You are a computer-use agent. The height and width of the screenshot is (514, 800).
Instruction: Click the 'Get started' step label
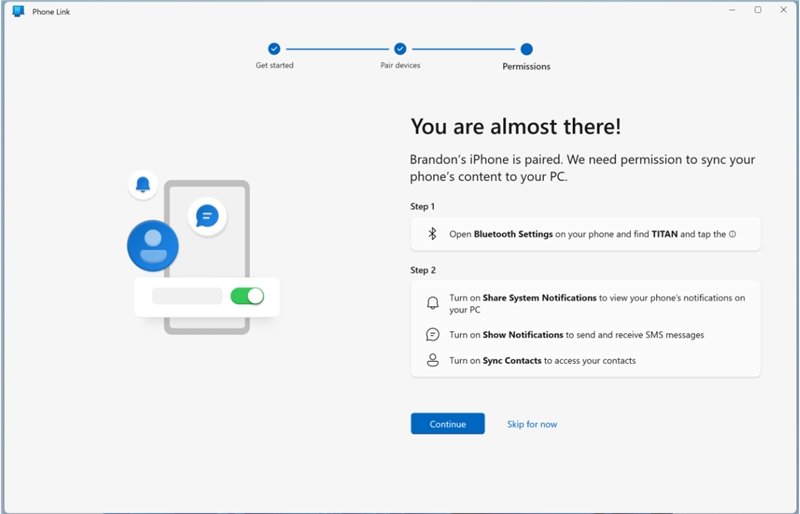[274, 65]
